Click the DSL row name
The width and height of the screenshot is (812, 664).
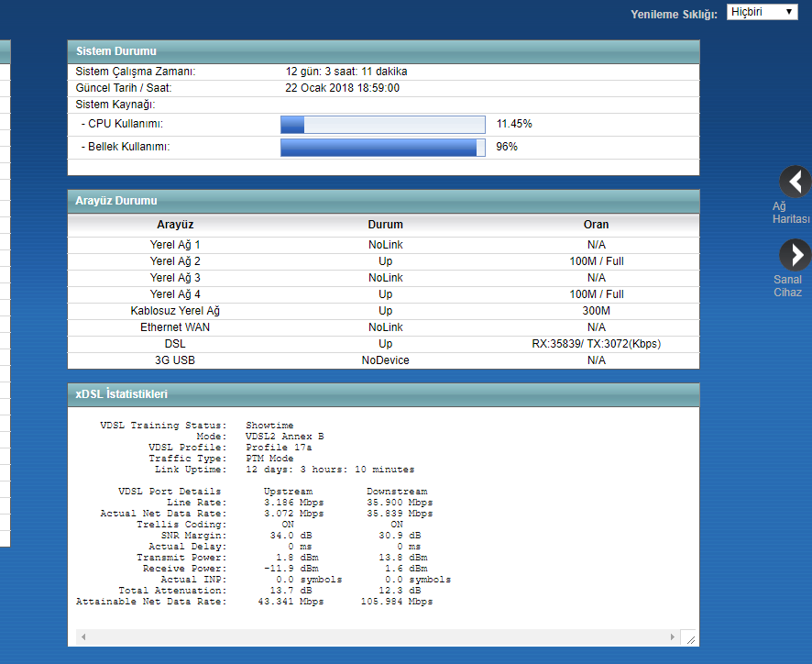175,344
